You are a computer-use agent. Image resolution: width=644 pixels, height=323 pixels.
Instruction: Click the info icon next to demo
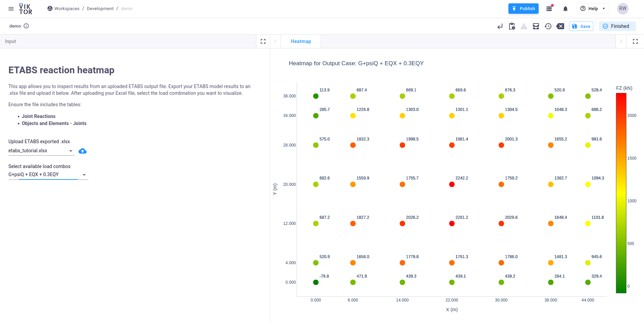pyautogui.click(x=26, y=26)
